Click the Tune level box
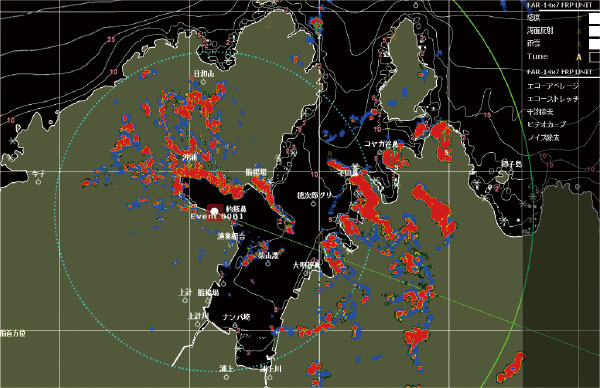600x388 pixels. point(594,57)
